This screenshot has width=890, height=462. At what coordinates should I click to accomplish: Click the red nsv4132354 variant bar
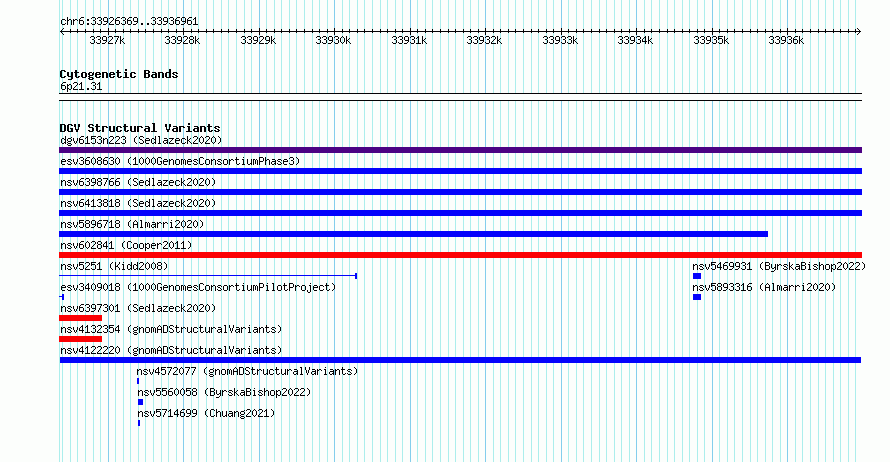pyautogui.click(x=81, y=339)
